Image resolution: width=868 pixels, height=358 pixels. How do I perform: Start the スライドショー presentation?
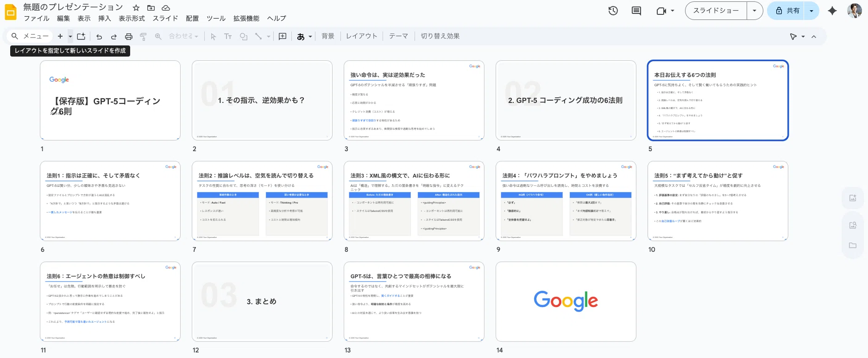716,11
